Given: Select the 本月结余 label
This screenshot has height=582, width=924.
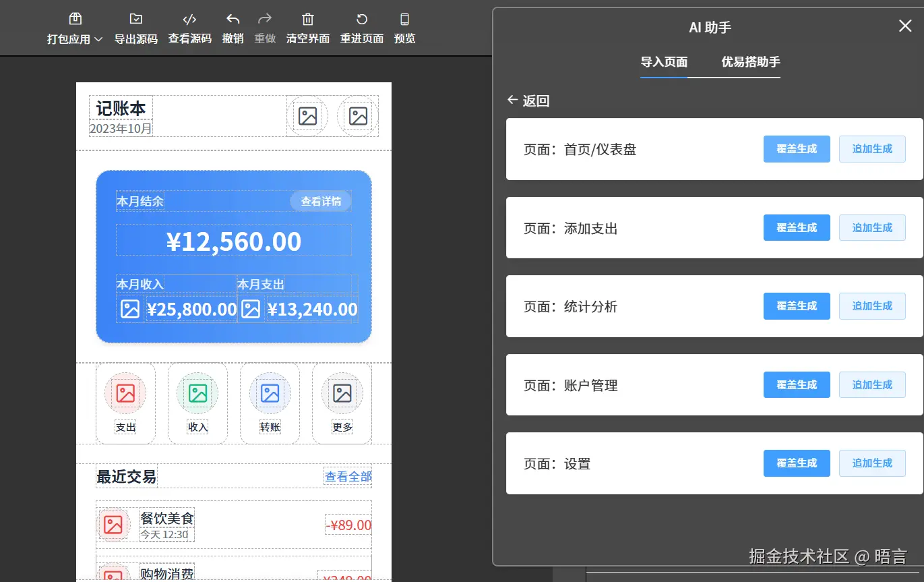Looking at the screenshot, I should point(140,201).
